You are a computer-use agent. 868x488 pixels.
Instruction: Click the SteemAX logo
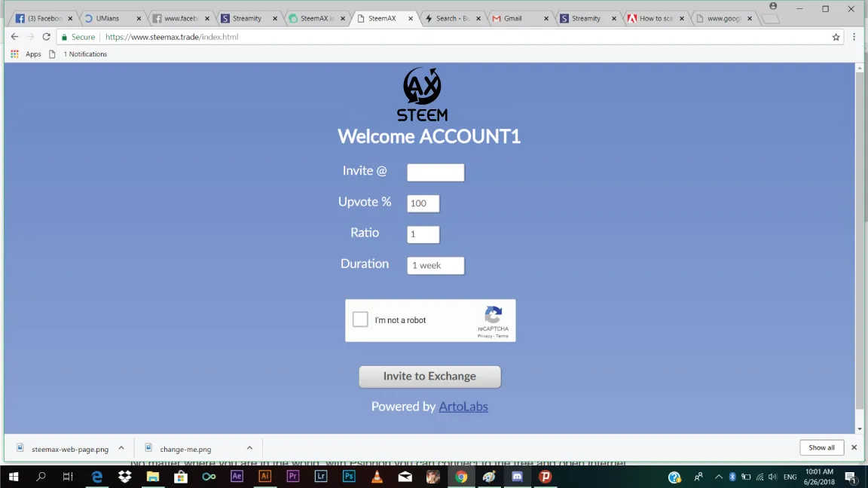[x=422, y=94]
